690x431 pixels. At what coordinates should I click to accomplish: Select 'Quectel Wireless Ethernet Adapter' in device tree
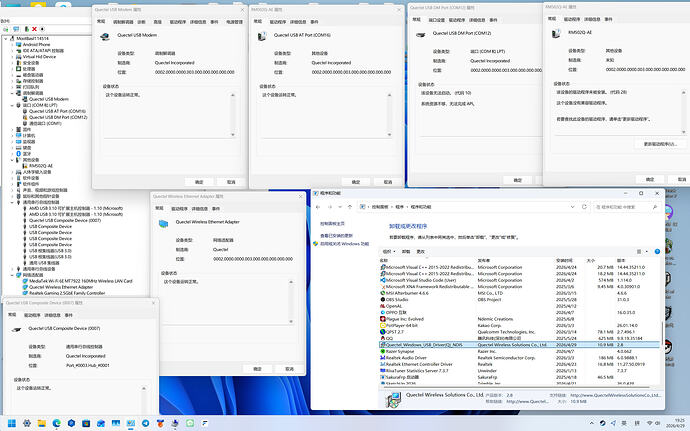pyautogui.click(x=61, y=287)
